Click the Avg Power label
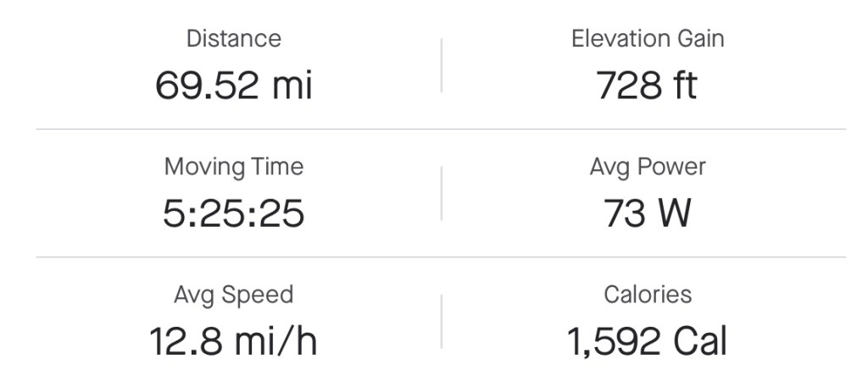The image size is (868, 381). 648,167
